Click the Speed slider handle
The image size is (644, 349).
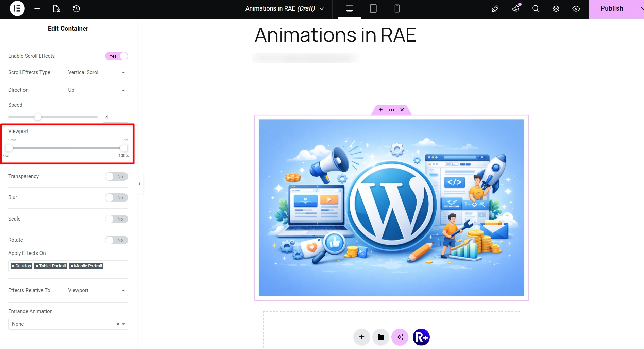coord(38,117)
